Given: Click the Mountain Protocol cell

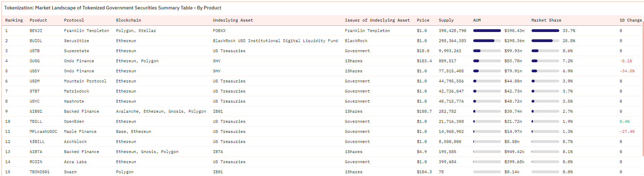Looking at the screenshot, I should 85,81.
